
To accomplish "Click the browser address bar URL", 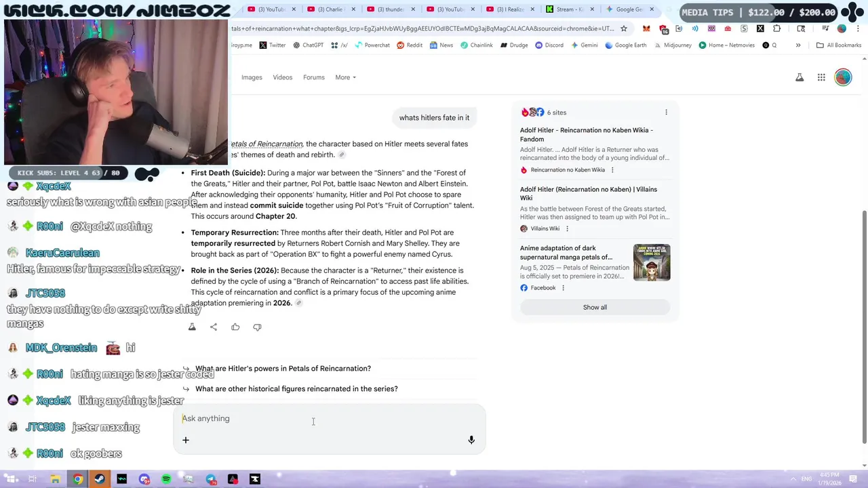I will tap(422, 28).
